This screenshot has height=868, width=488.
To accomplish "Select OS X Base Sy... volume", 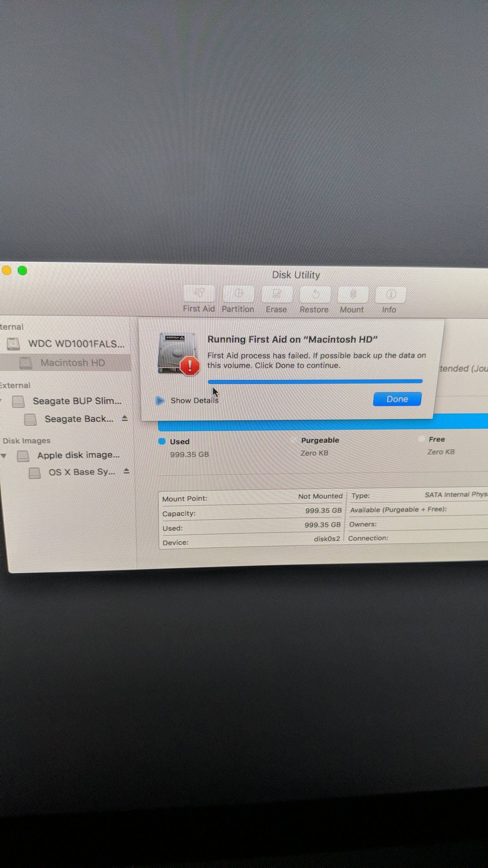I will (82, 472).
